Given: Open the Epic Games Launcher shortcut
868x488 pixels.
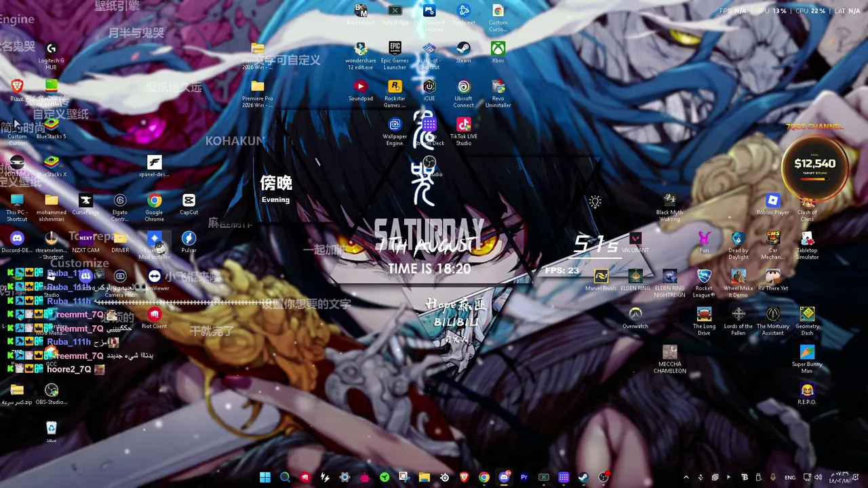Looking at the screenshot, I should click(x=395, y=56).
